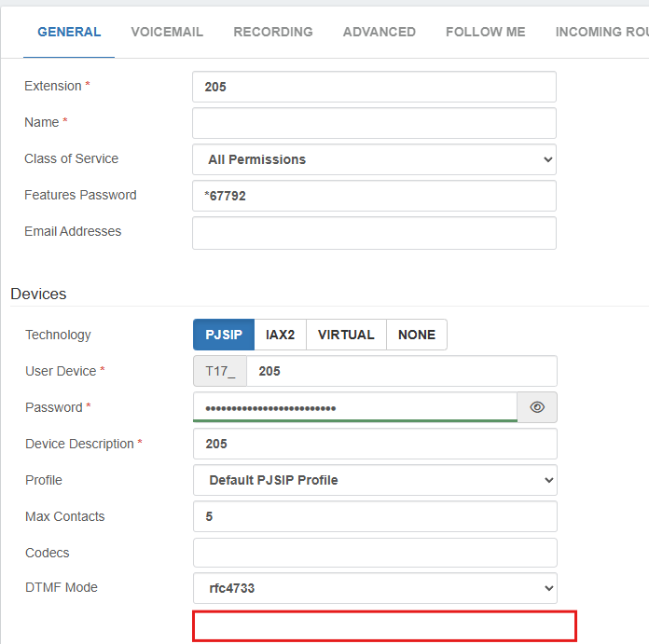Screen dimensions: 649x644
Task: Click the User Device input field
Action: 401,371
